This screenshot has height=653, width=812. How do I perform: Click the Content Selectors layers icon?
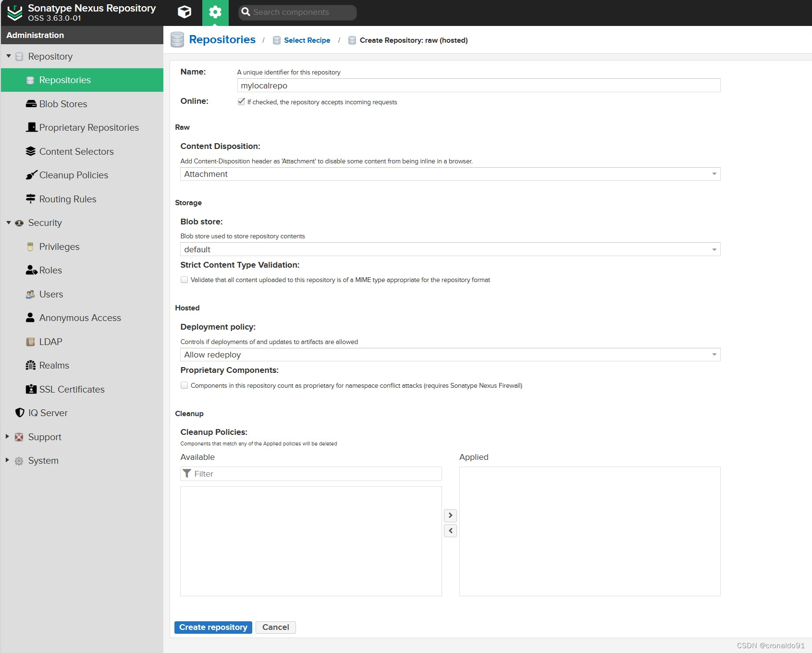pyautogui.click(x=31, y=151)
